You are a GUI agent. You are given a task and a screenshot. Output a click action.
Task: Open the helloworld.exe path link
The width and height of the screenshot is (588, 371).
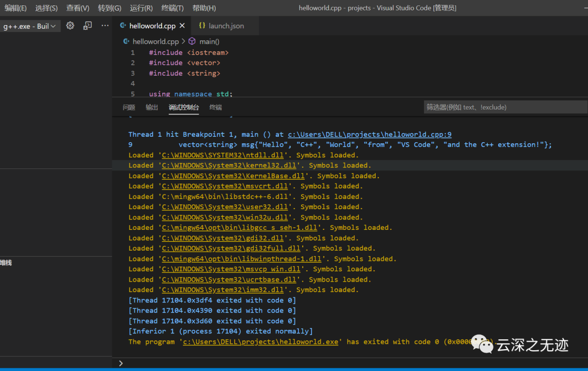click(261, 342)
